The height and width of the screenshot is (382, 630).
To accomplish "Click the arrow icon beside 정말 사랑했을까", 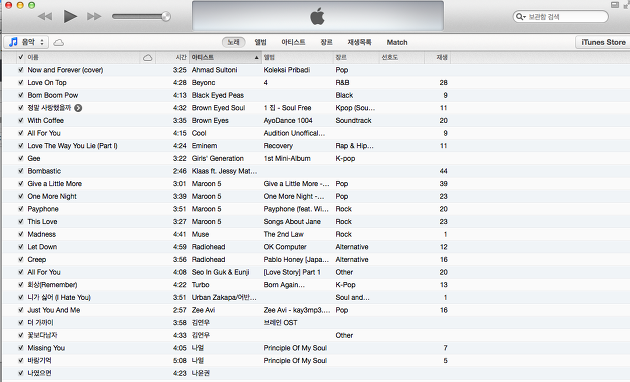I will pyautogui.click(x=78, y=108).
